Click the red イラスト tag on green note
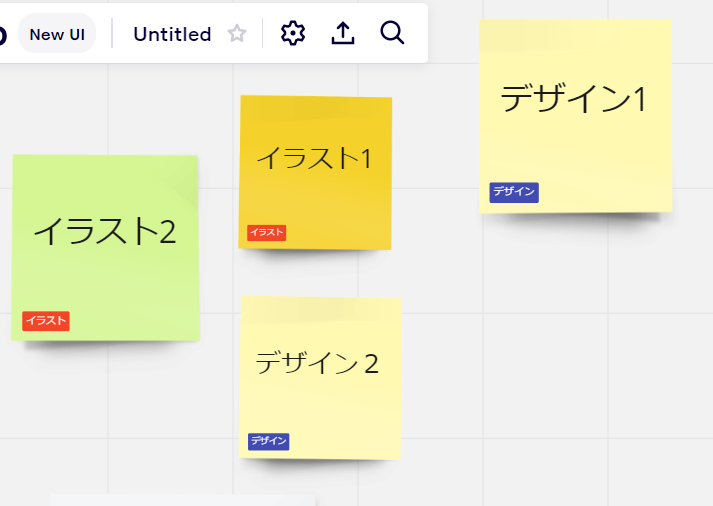Screen dimensions: 713x506 tap(46, 321)
